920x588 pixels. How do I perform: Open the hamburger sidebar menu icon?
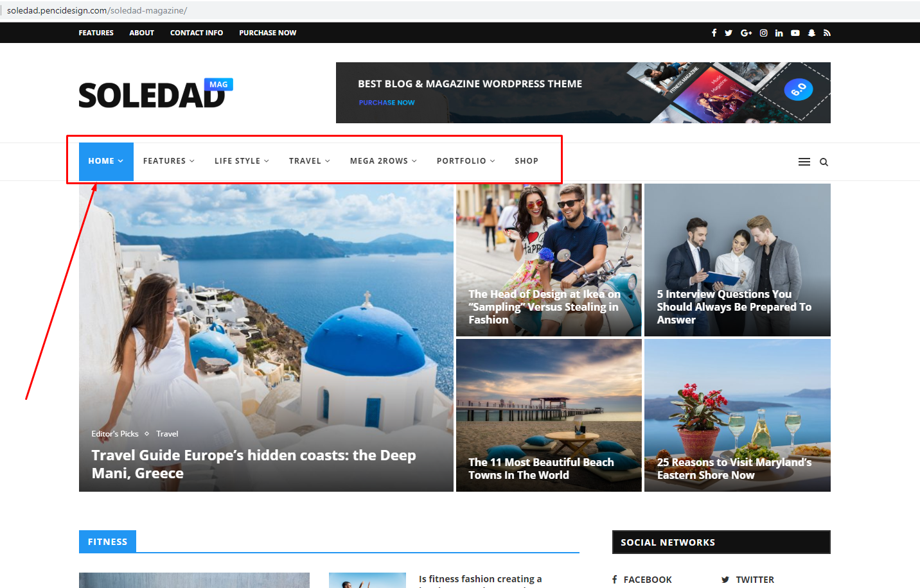click(x=804, y=162)
